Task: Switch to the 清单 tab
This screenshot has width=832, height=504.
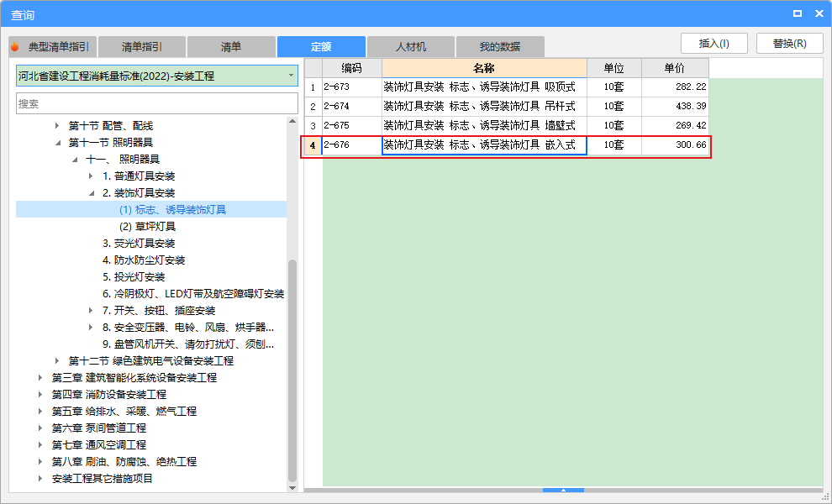Action: 231,46
